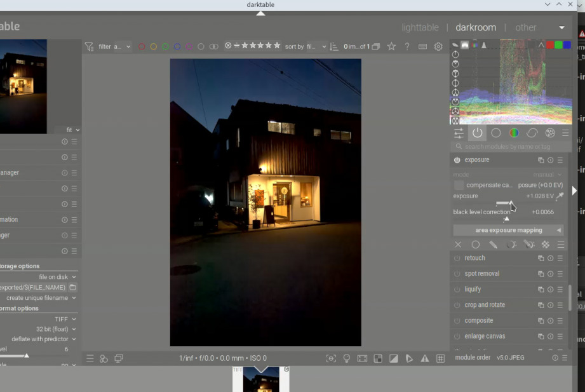585x392 pixels.
Task: Switch to the lighttable view
Action: tap(420, 27)
